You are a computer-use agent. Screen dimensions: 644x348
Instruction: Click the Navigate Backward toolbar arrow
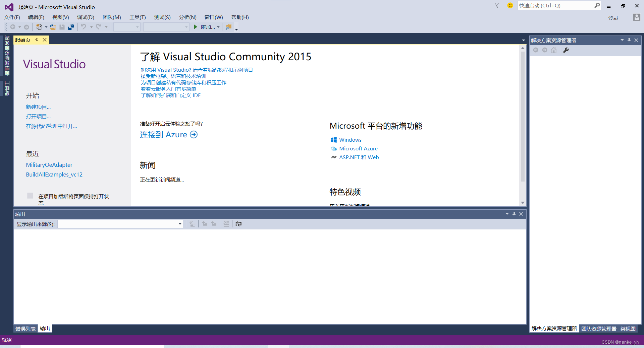13,27
